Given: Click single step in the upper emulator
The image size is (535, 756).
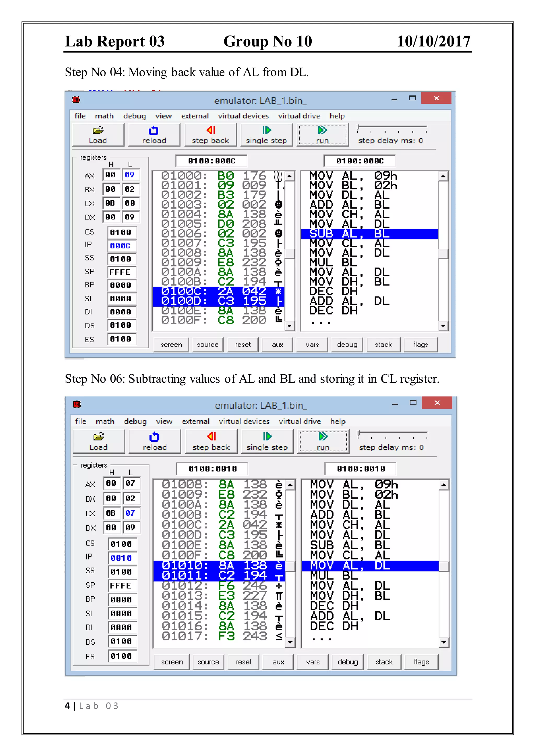Looking at the screenshot, I should coord(266,135).
